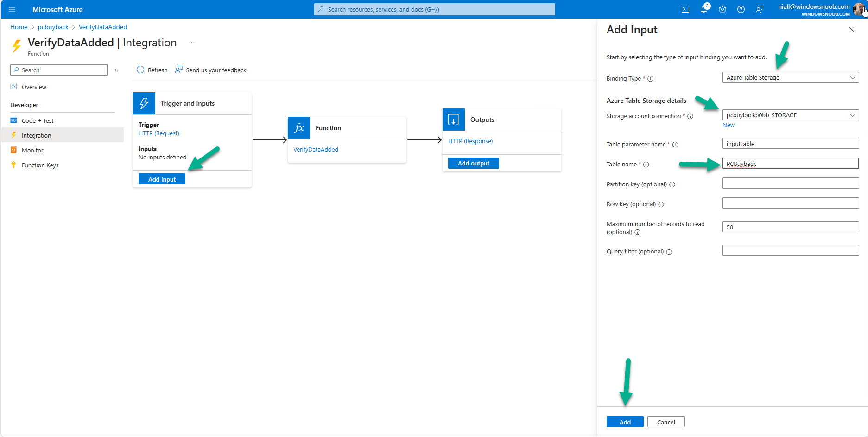Image resolution: width=868 pixels, height=437 pixels.
Task: Open the account avatar menu
Action: [x=859, y=9]
